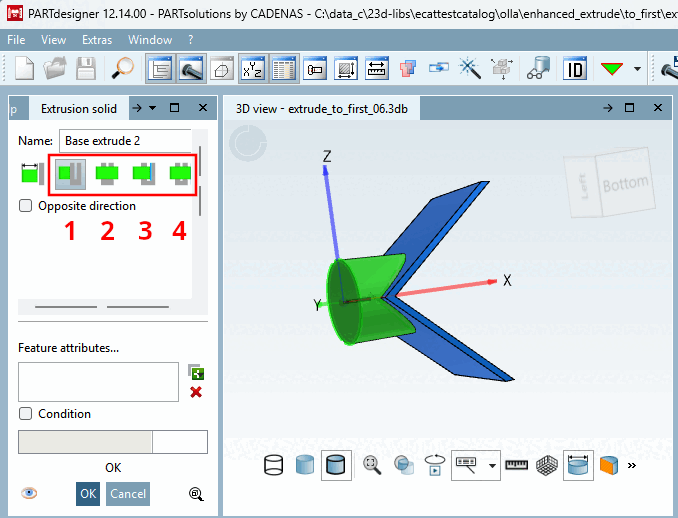Click arrow icon in 3D view panel header
Screen dimensions: 678x518
coord(608,108)
